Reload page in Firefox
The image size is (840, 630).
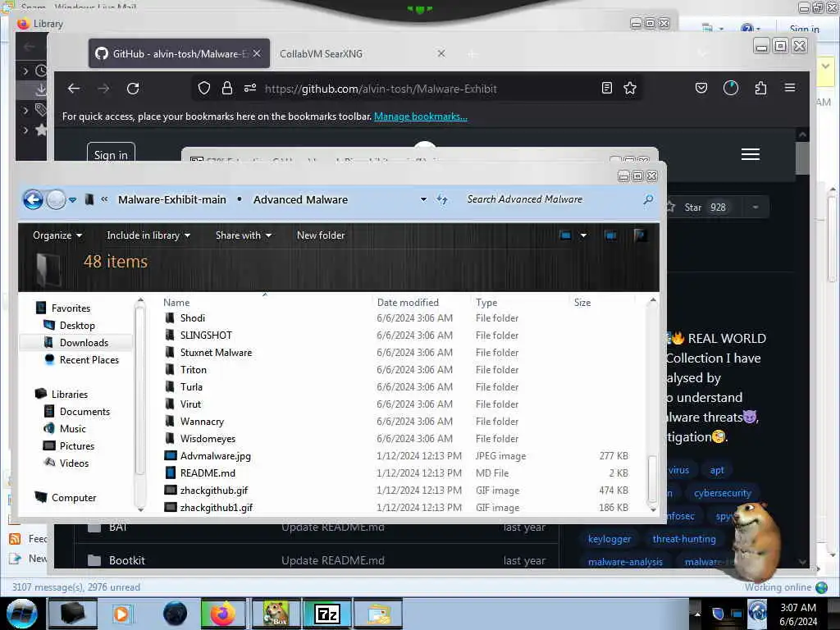click(133, 89)
